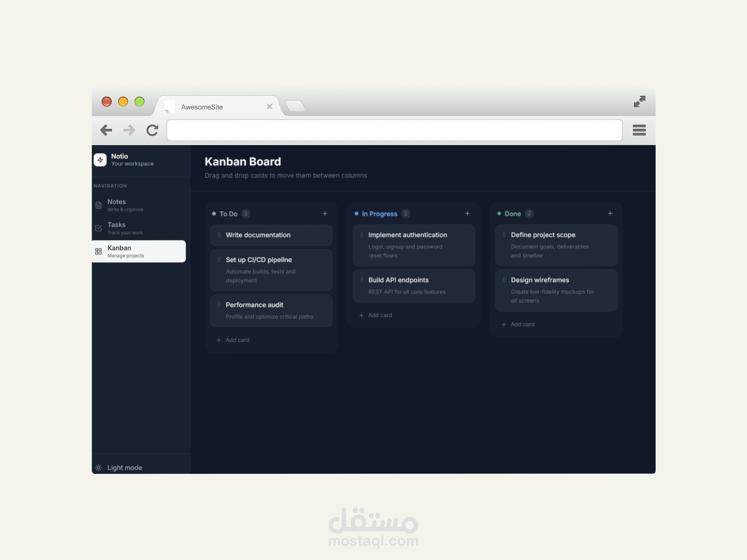The width and height of the screenshot is (747, 560).
Task: Click Add card under To Do
Action: click(233, 340)
